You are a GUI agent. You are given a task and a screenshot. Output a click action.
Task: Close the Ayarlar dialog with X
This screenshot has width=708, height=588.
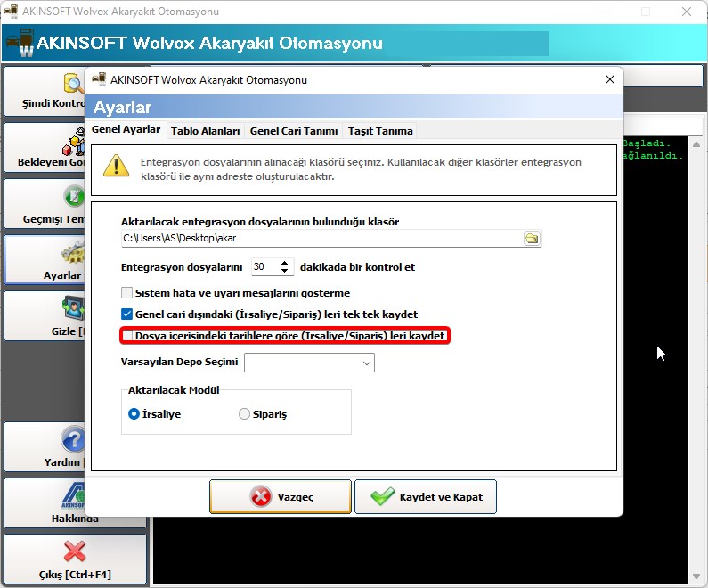[x=609, y=79]
